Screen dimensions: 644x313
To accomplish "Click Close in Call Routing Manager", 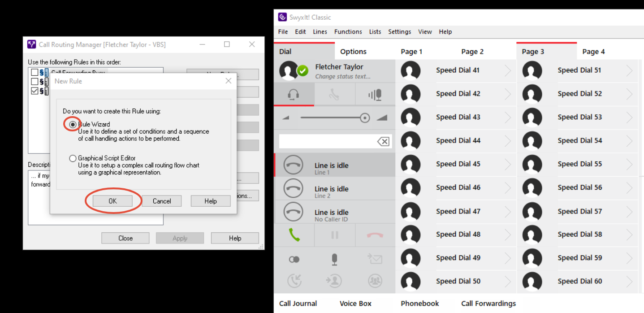I will point(125,238).
